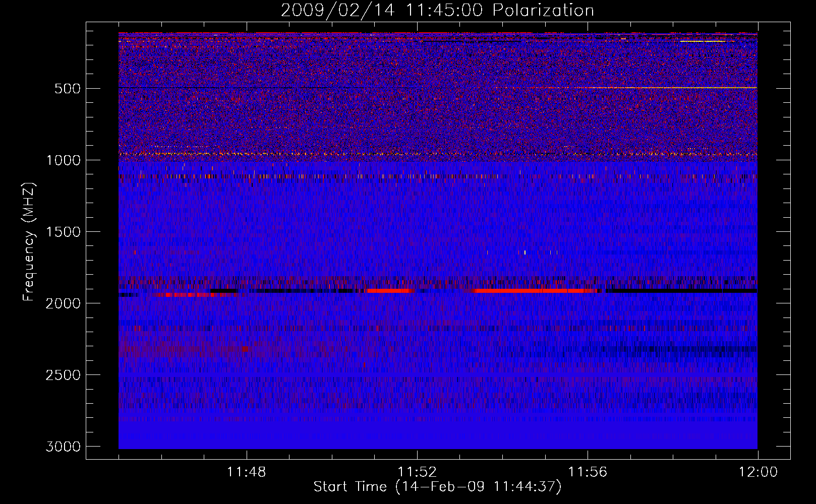Click the 3000 frequency tick label
This screenshot has height=504, width=816.
coord(63,447)
